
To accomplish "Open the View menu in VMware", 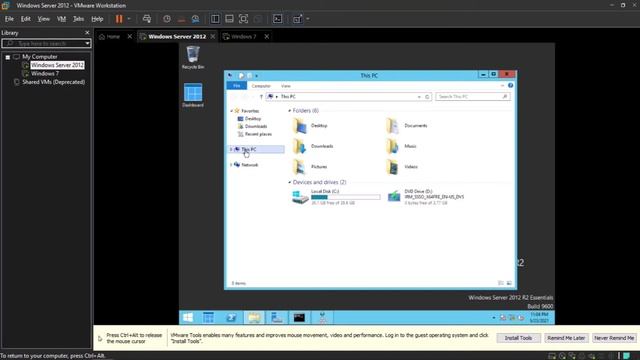I will click(43, 19).
